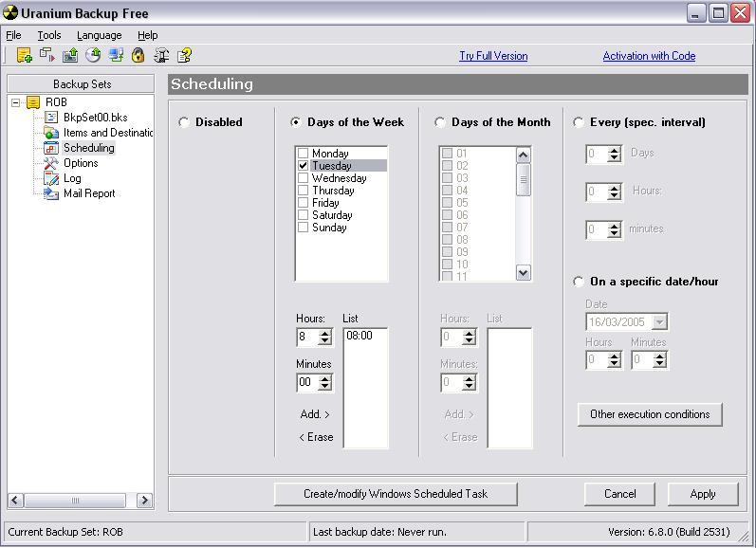Check the Thursday checkbox
The height and width of the screenshot is (548, 756).
tap(303, 191)
